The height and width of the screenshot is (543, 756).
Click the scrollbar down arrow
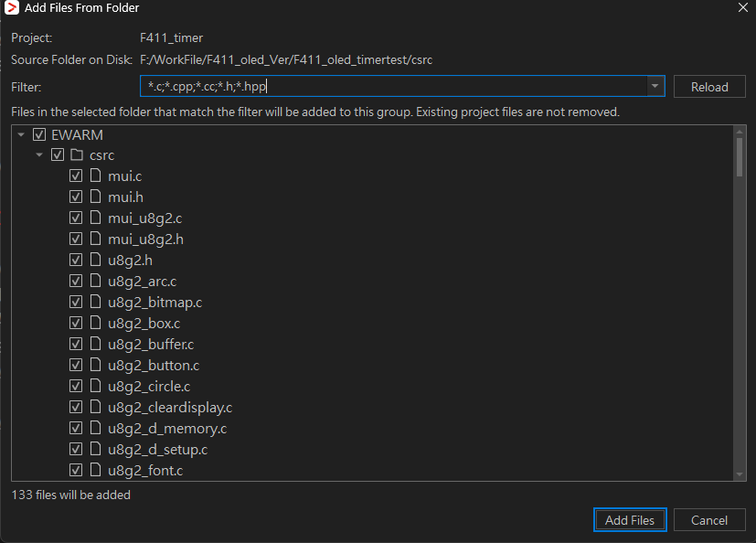tap(740, 474)
